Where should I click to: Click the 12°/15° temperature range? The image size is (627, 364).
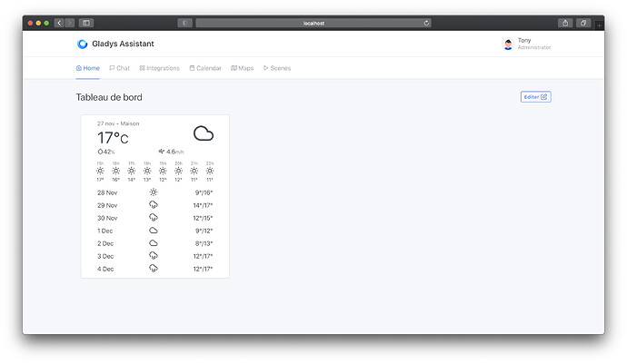[203, 218]
